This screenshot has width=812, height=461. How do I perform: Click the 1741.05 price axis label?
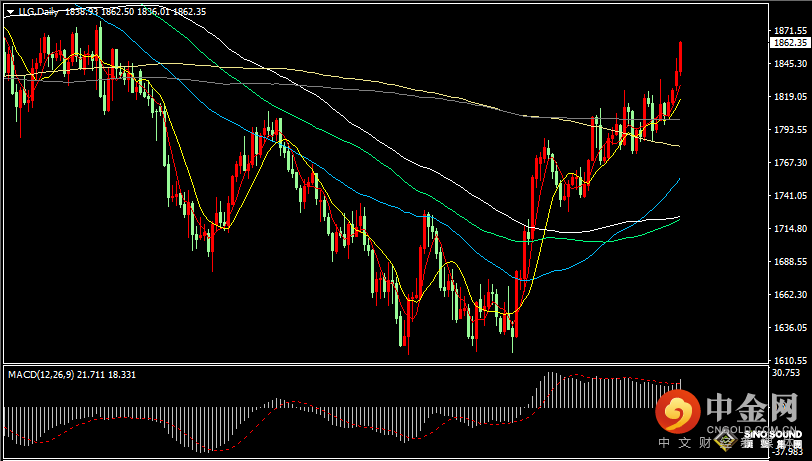[789, 196]
